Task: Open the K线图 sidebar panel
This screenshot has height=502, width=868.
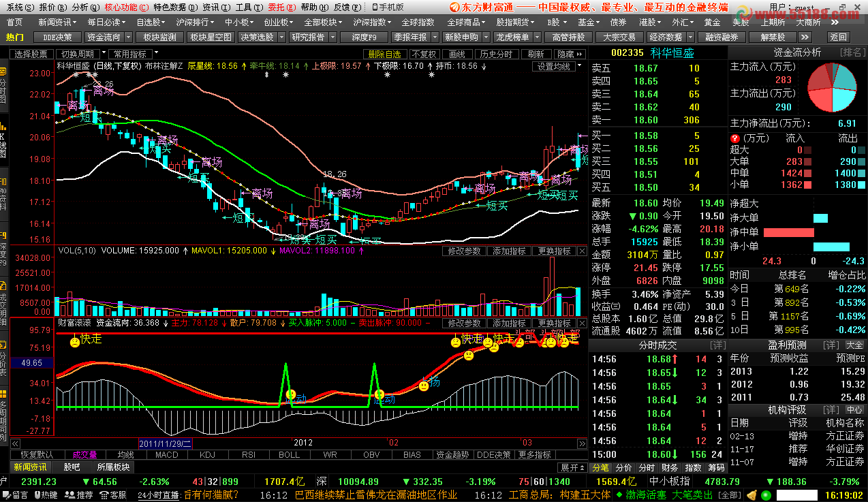Action: [x=3, y=140]
